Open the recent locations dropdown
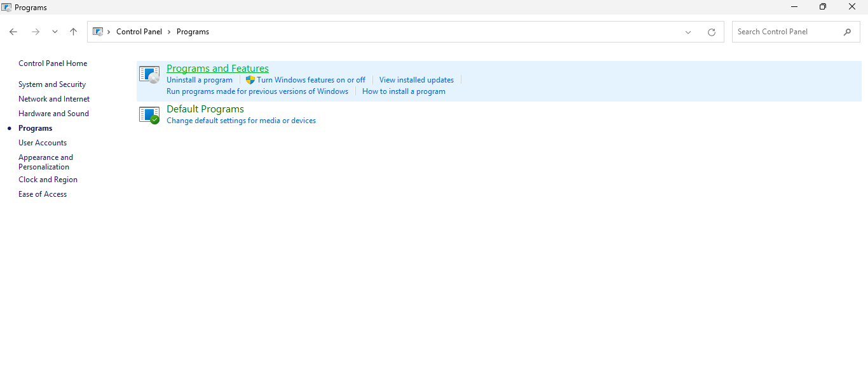868x377 pixels. (55, 32)
